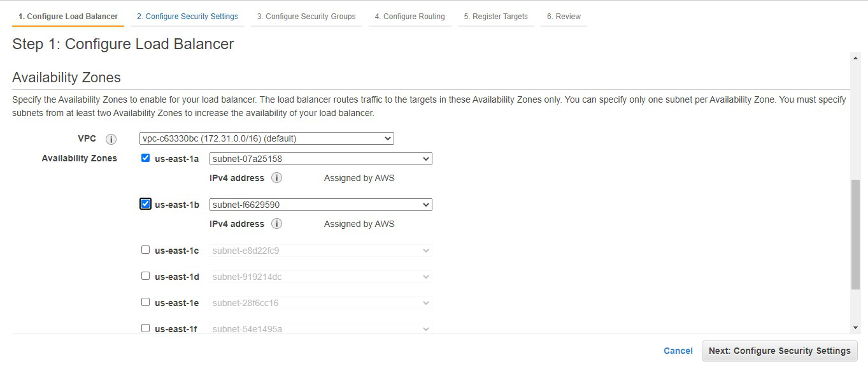Click info icon for us-east-1a IPv4 address
The height and width of the screenshot is (373, 868).
coord(276,178)
